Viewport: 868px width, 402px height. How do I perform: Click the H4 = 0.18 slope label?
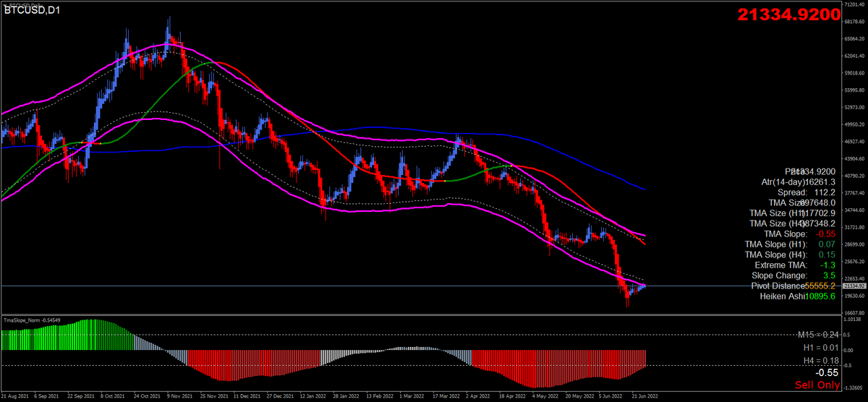(x=821, y=361)
